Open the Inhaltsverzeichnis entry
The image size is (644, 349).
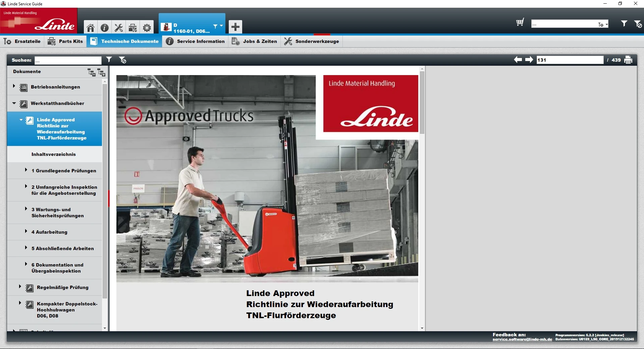(x=54, y=154)
